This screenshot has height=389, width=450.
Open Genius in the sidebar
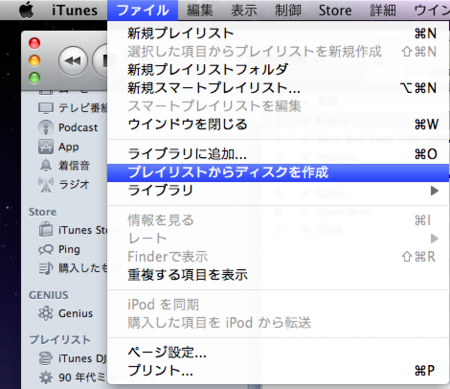tap(76, 313)
